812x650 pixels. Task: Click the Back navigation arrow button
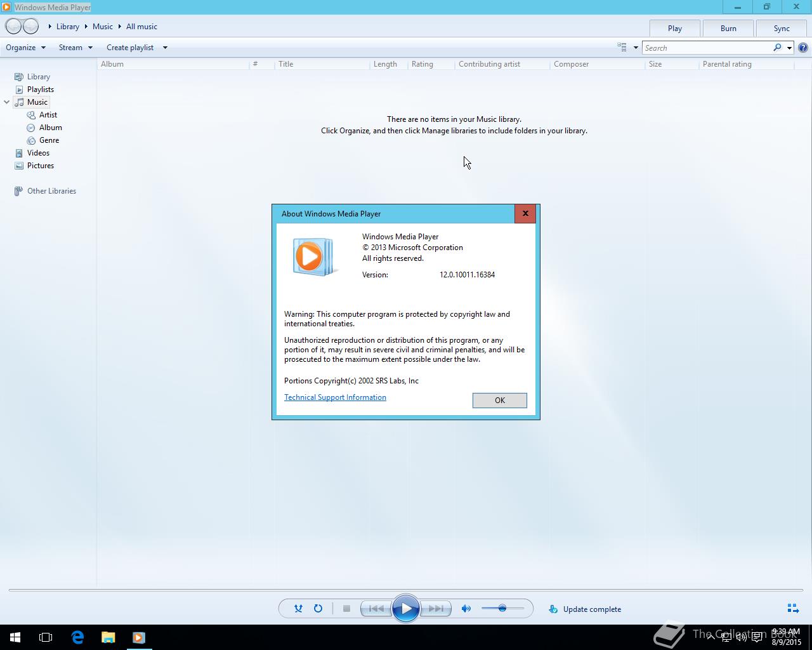coord(13,27)
